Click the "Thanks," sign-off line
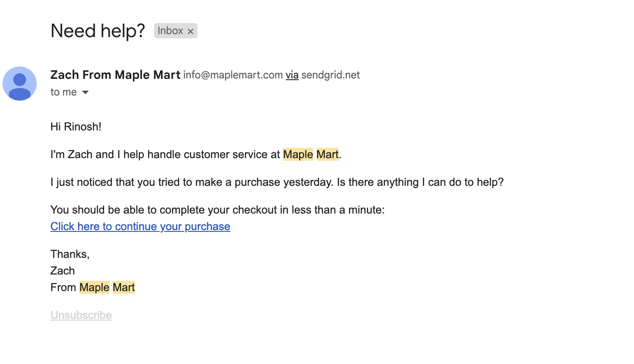Screen dimensions: 634x364 click(x=70, y=254)
